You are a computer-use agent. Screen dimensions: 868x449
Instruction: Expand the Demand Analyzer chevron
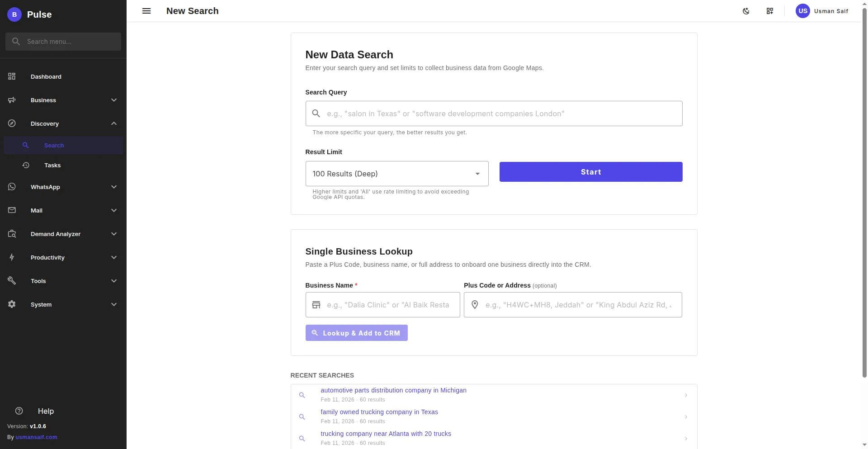point(114,234)
